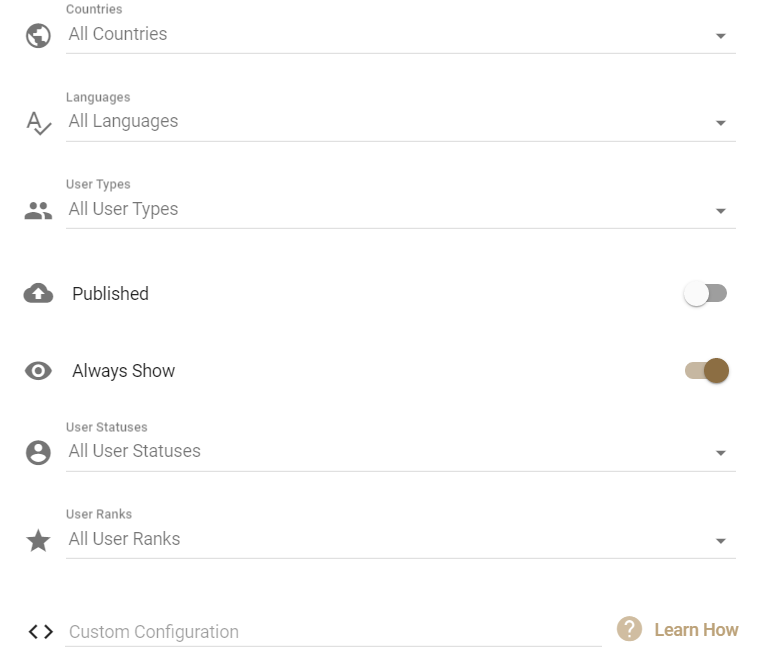Open the All User Types dropdown
Screen dimensions: 757x651
click(x=400, y=210)
